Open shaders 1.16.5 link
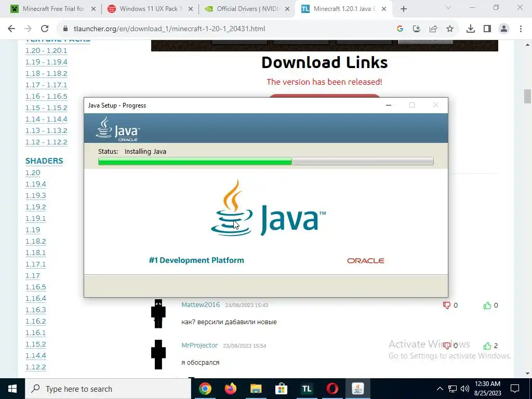This screenshot has height=399, width=532. click(x=36, y=287)
